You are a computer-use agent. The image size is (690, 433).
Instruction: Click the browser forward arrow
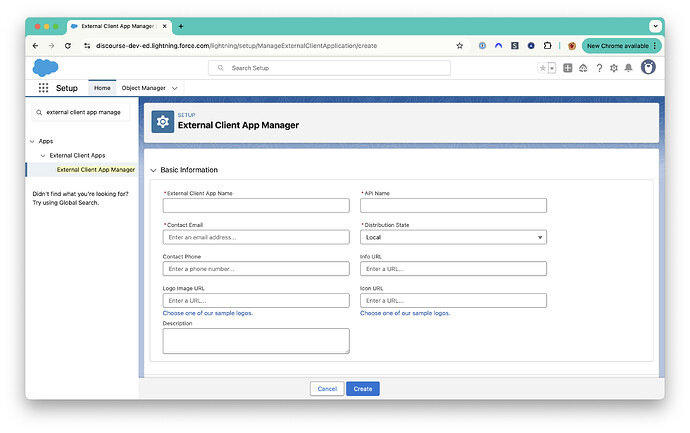[x=51, y=46]
